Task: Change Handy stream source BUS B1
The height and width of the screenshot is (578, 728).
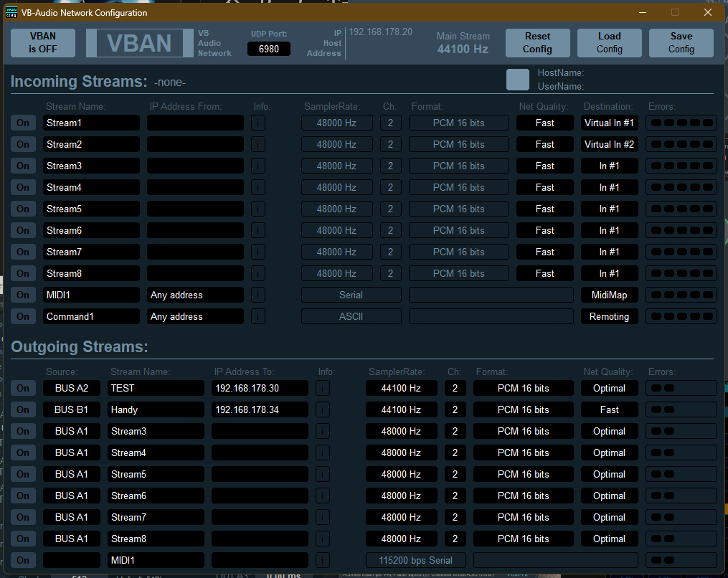Action: click(72, 409)
